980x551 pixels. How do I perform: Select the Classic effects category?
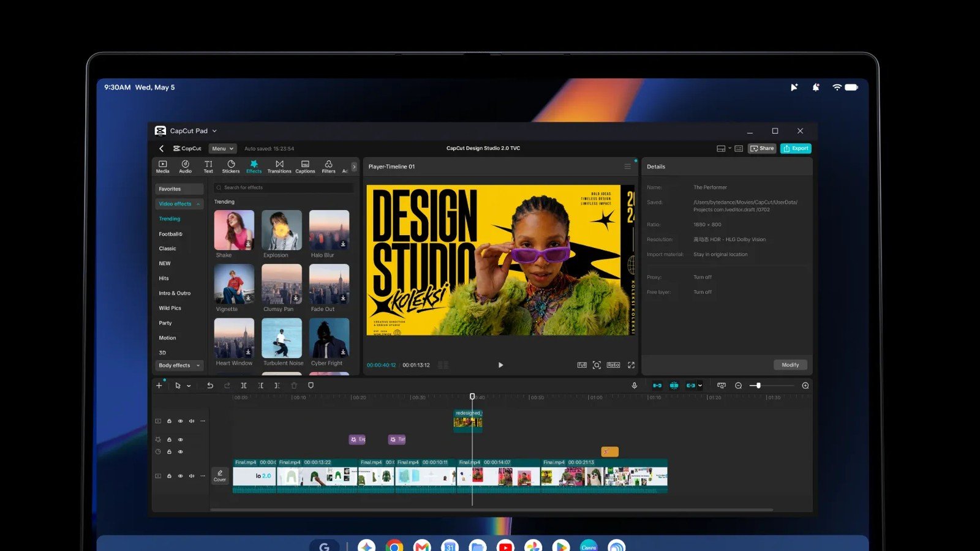point(167,249)
